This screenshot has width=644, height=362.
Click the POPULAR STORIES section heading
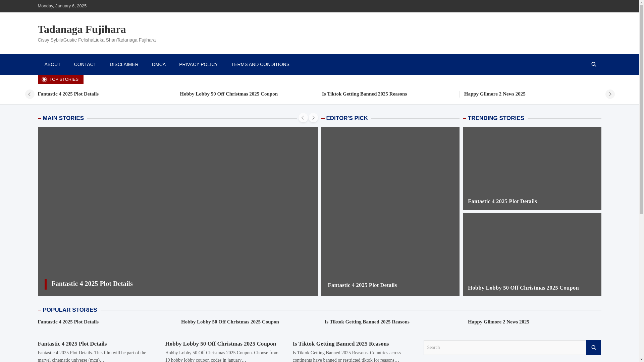[70, 310]
